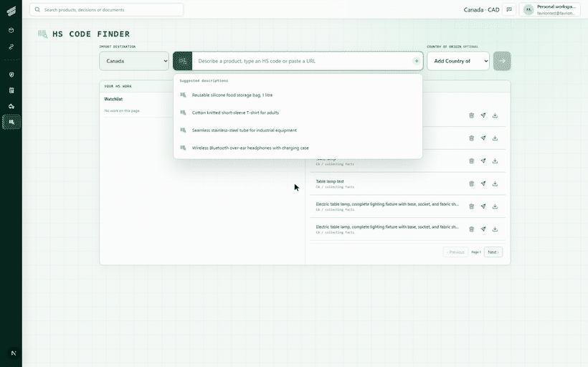588x367 pixels.
Task: Click the 'Country of Origin Optional' label
Action: tap(452, 47)
